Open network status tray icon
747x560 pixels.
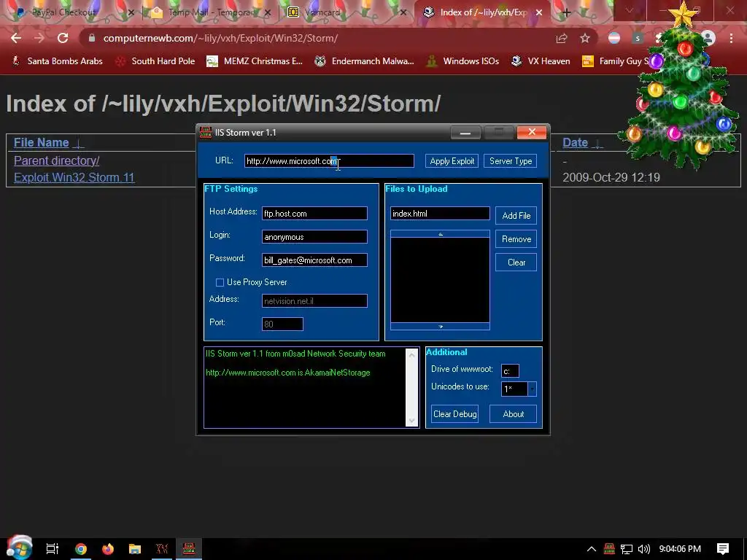point(626,549)
